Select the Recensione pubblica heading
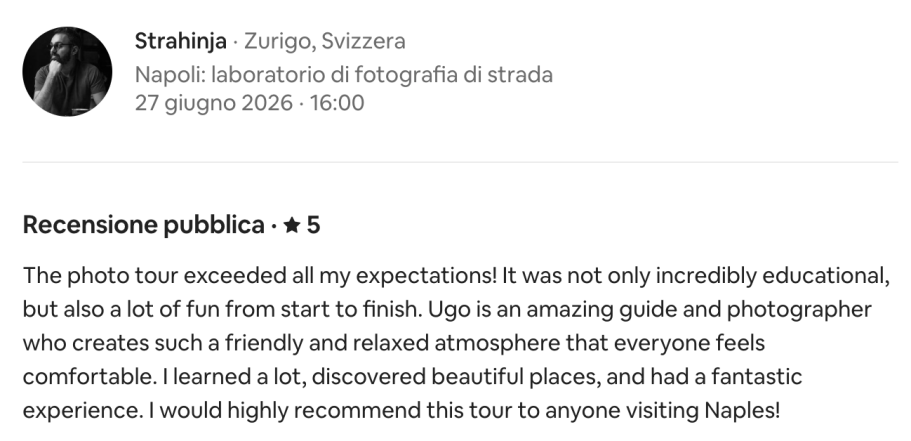This screenshot has height=441, width=911. click(x=144, y=225)
